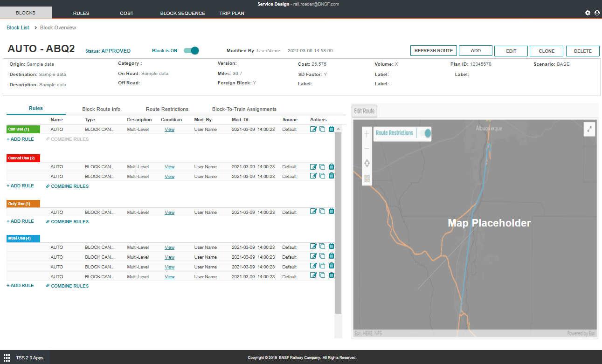Open View condition for Can Use rule

point(170,130)
